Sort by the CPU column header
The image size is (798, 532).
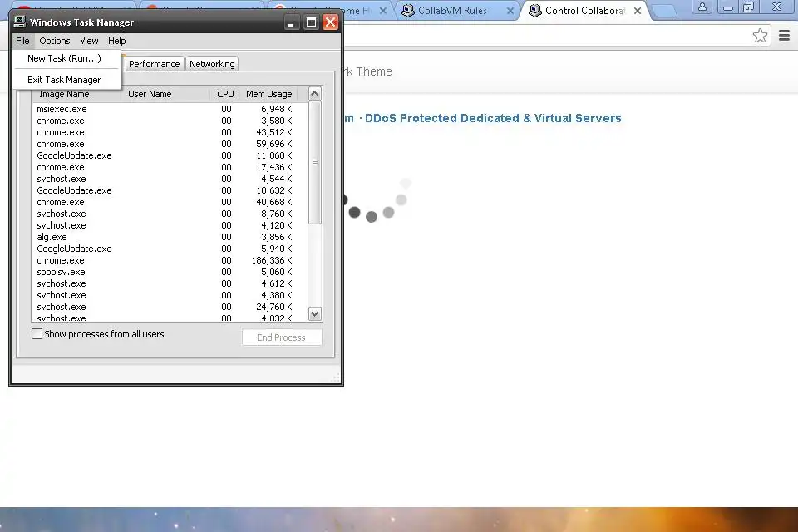pos(224,94)
